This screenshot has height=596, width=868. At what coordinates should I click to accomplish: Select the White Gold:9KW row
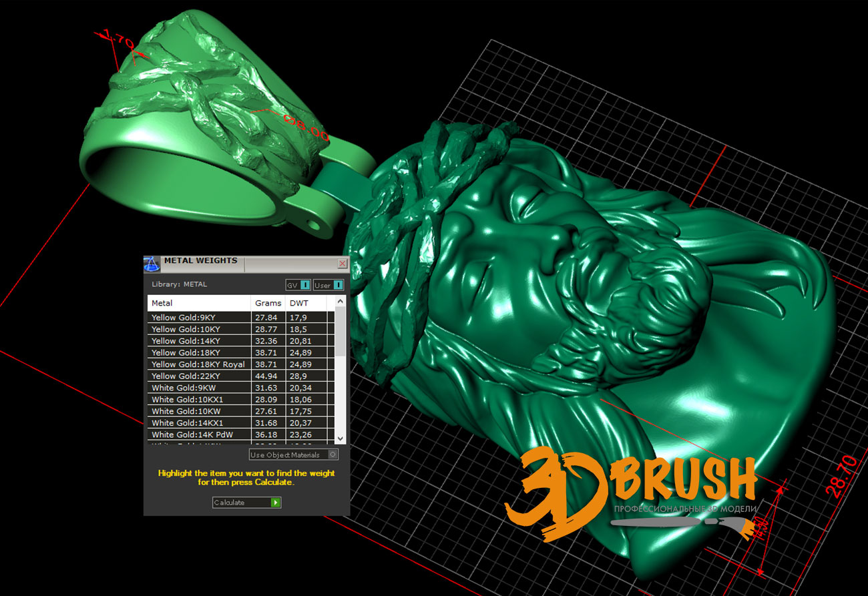[241, 388]
